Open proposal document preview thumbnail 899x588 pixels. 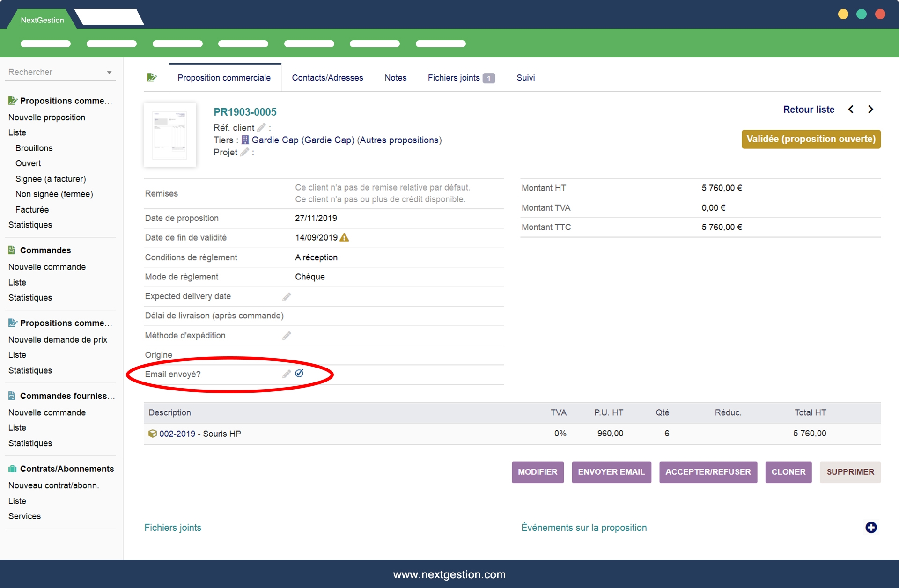click(170, 135)
